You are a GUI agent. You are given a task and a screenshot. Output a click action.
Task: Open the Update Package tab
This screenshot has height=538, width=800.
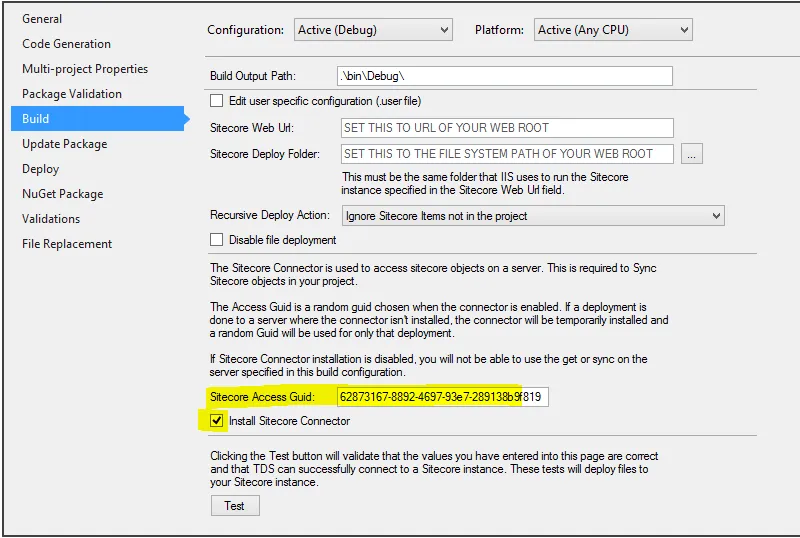pos(65,144)
